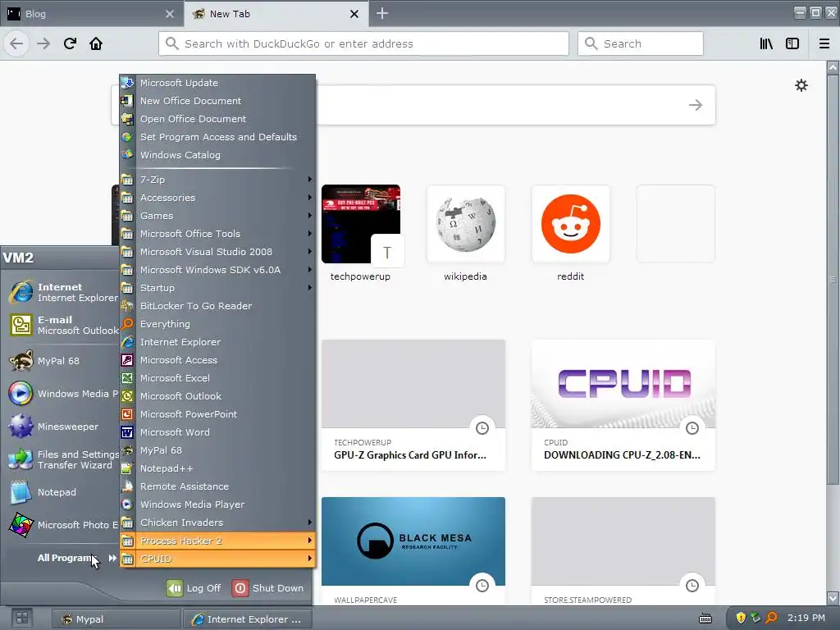Open Microsoft Photo Editor shortcut
Viewport: 840px width, 630px height.
[x=63, y=525]
